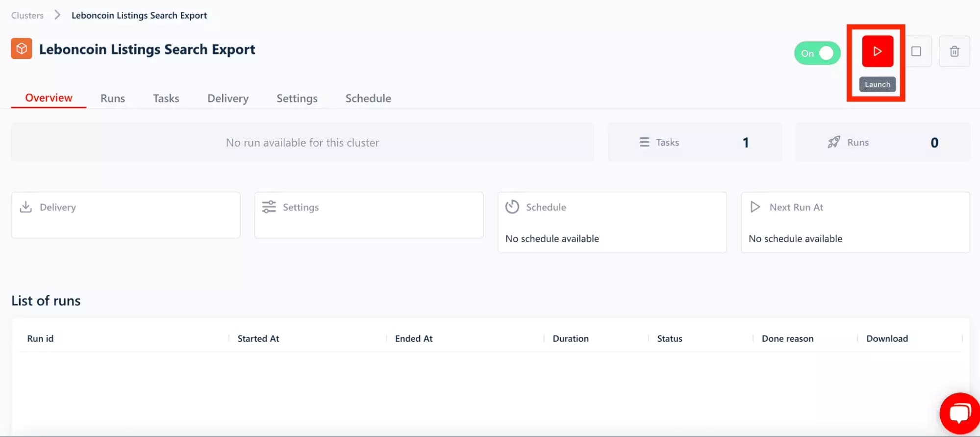Click the Done reason column header
980x437 pixels.
(787, 338)
